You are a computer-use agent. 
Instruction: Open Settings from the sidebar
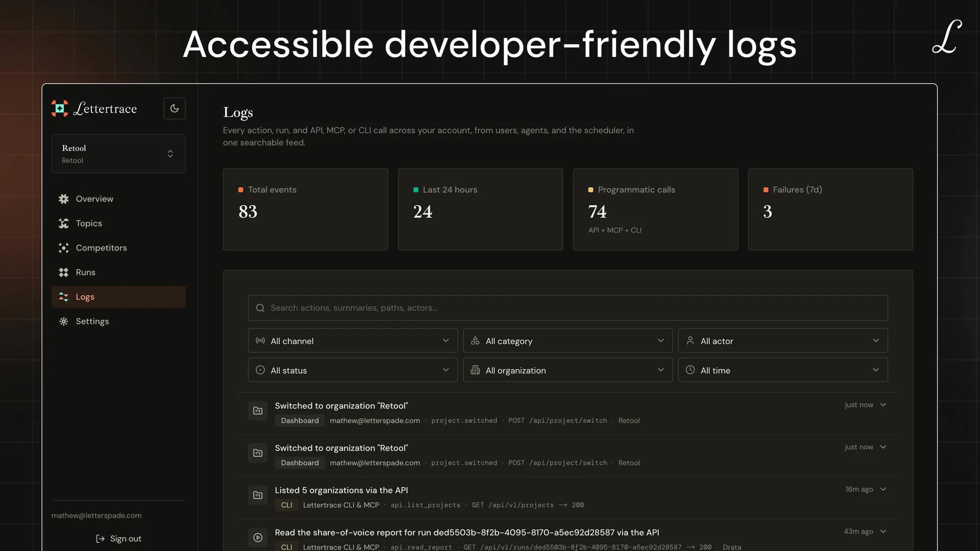(x=118, y=321)
